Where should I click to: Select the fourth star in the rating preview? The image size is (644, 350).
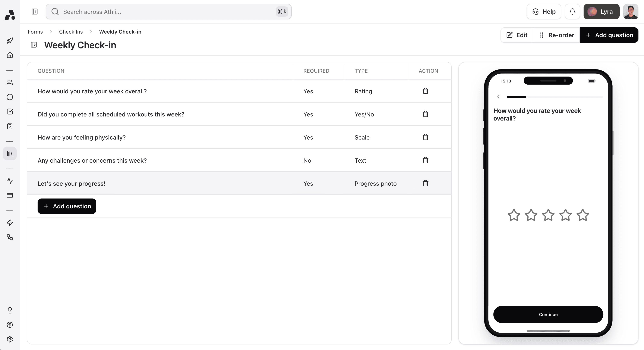565,215
